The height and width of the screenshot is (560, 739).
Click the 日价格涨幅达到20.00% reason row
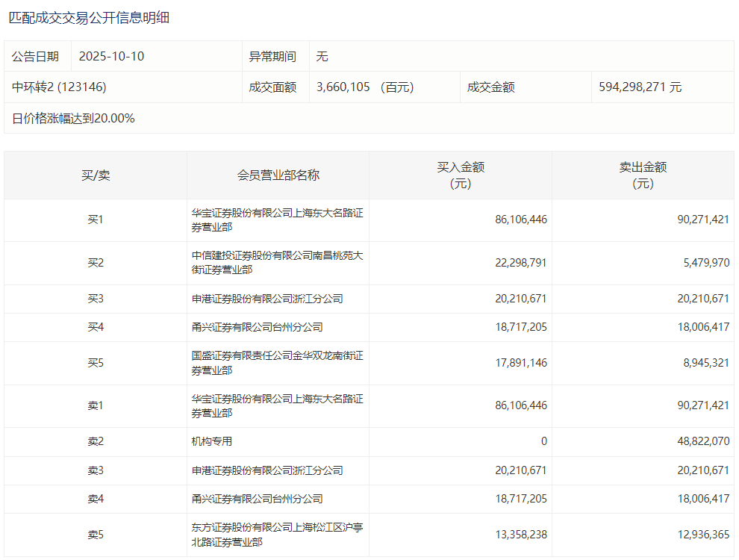[x=73, y=118]
